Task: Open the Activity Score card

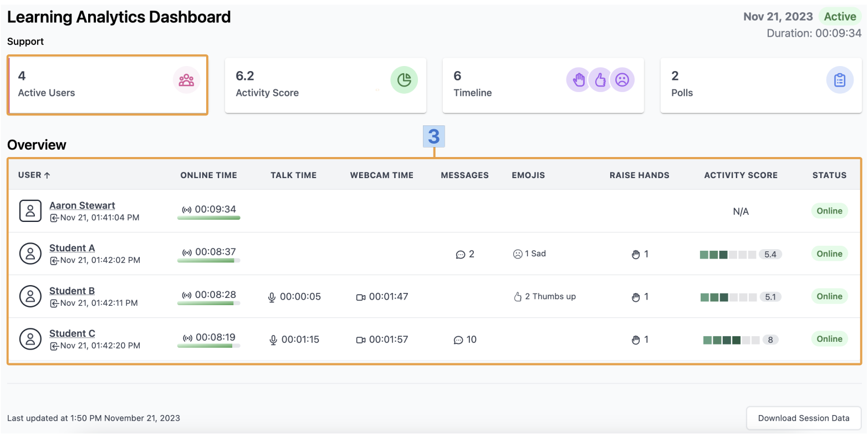Action: (325, 85)
